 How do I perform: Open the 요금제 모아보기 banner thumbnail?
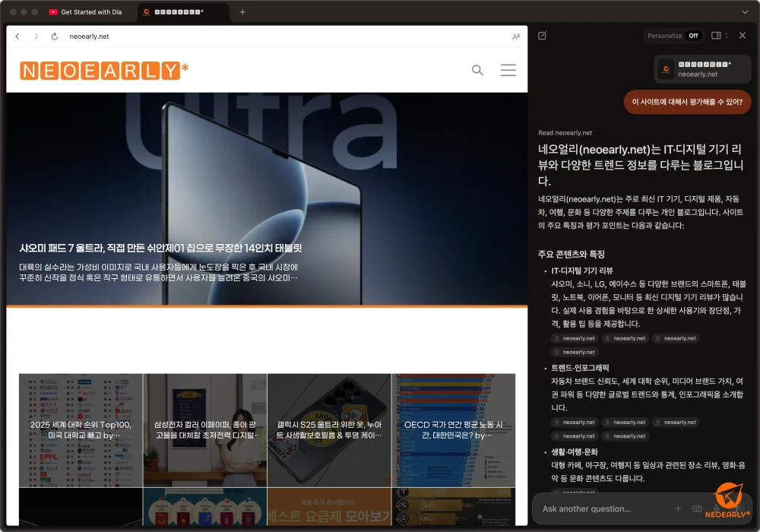coord(329,507)
